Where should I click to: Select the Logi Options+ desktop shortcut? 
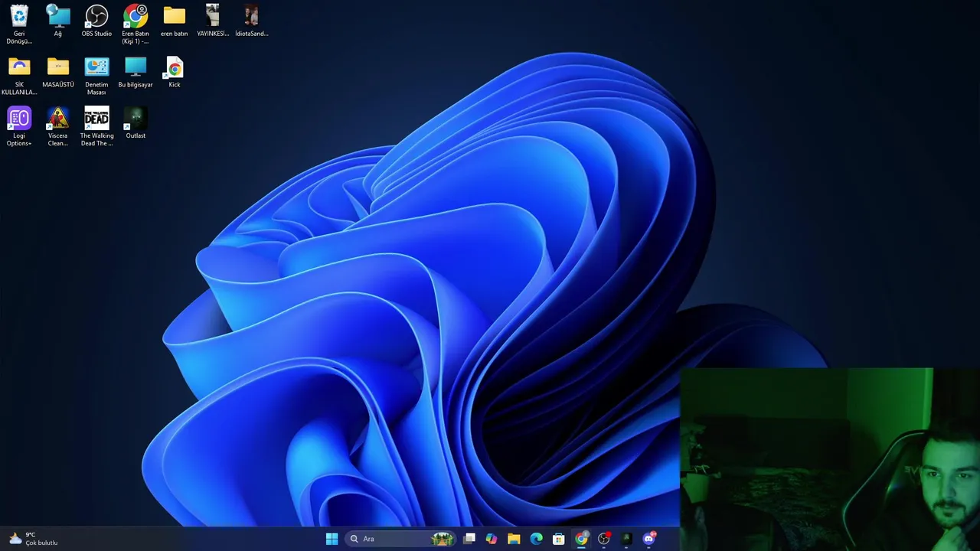19,126
